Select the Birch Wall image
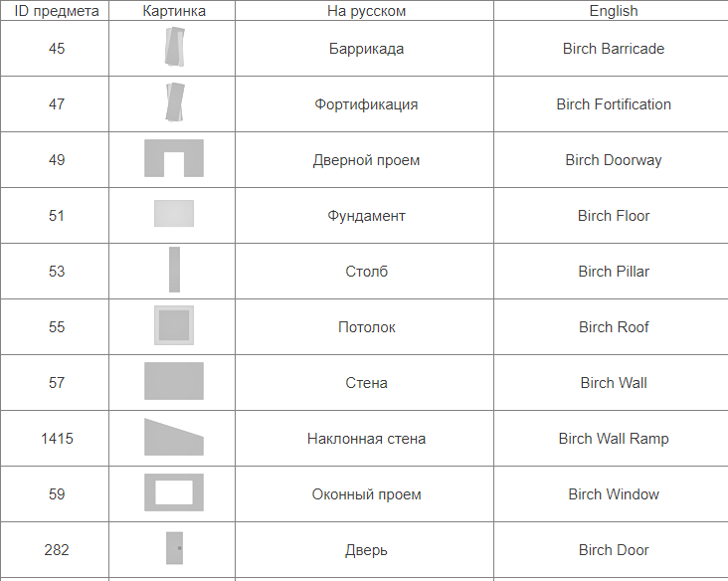Viewport: 728px width, 581px height. point(174,381)
